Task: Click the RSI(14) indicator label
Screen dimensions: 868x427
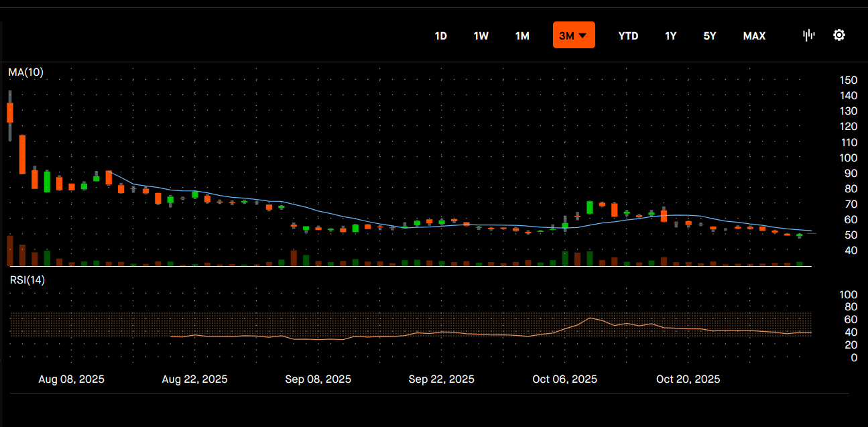Action: [27, 280]
